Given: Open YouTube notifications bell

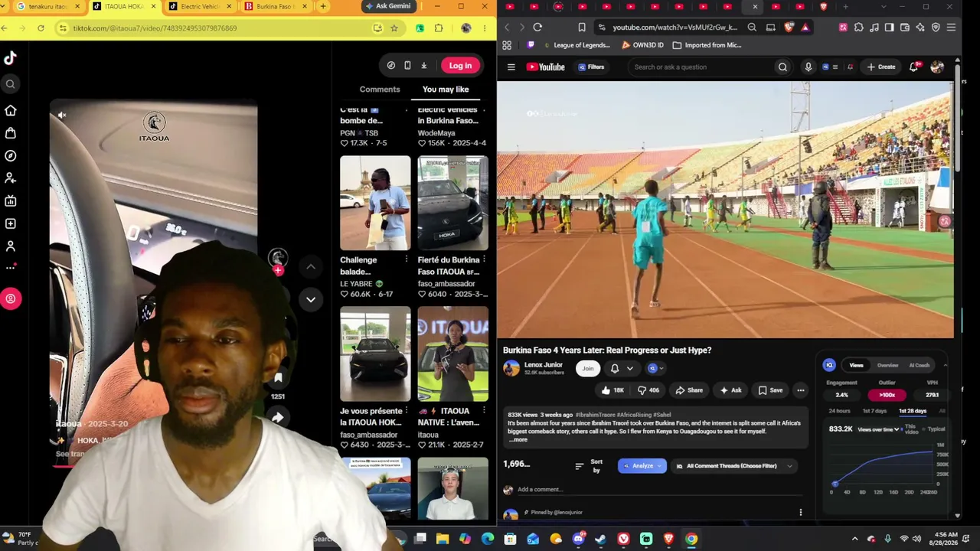Looking at the screenshot, I should pos(913,67).
